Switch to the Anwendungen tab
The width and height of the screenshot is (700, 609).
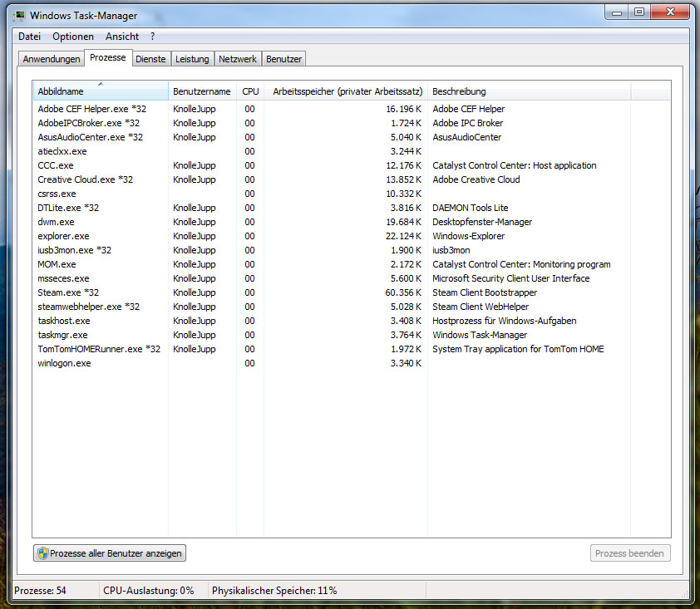[52, 59]
